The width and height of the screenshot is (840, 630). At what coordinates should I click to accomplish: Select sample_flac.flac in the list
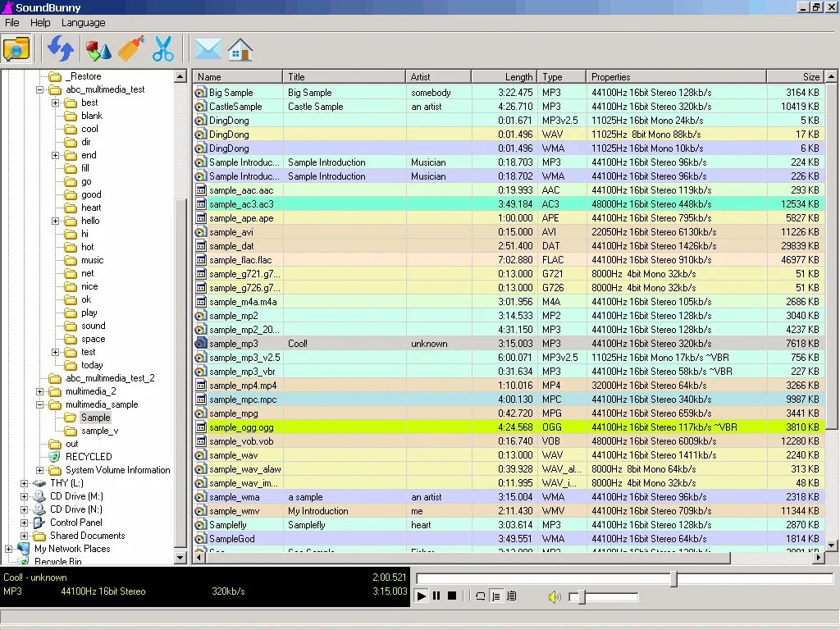pos(508,260)
